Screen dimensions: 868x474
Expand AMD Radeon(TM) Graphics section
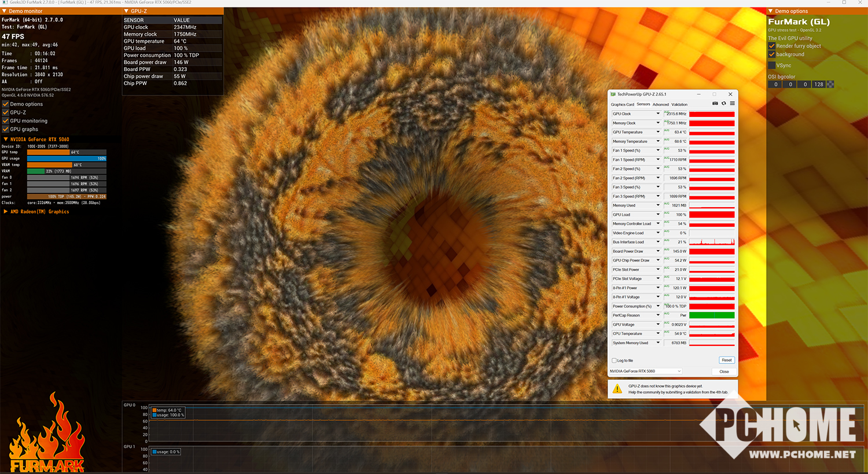[6, 212]
